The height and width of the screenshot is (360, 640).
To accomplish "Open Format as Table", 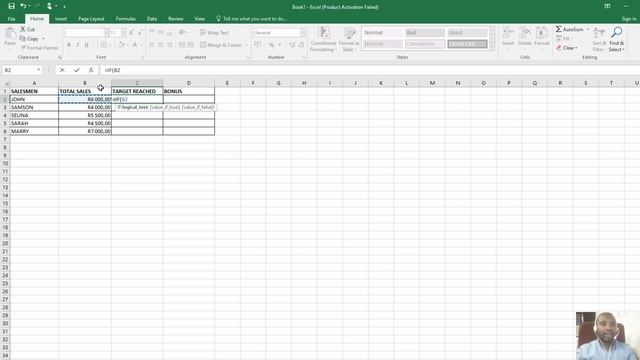I will pyautogui.click(x=349, y=39).
